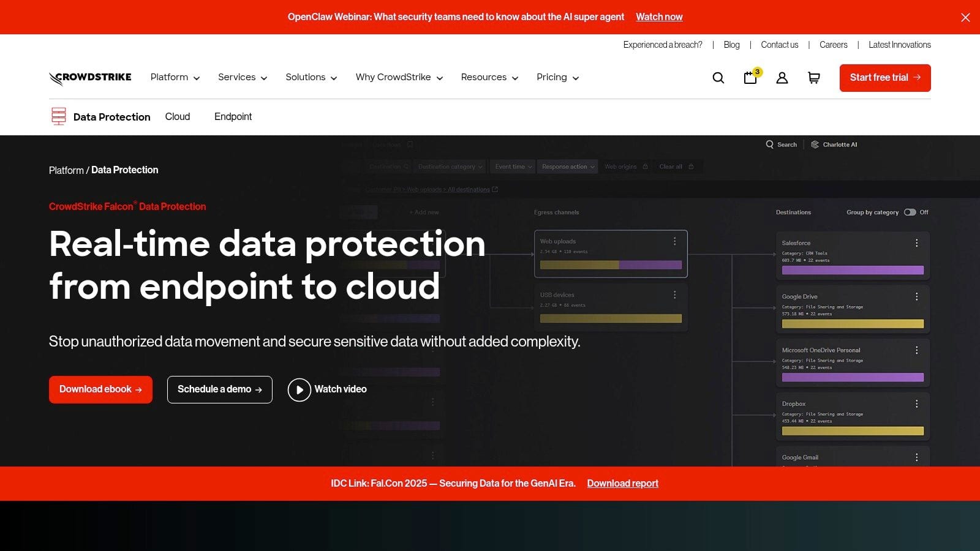Select the Data Protection sub-navigation label
Viewport: 980px width, 551px height.
[112, 117]
